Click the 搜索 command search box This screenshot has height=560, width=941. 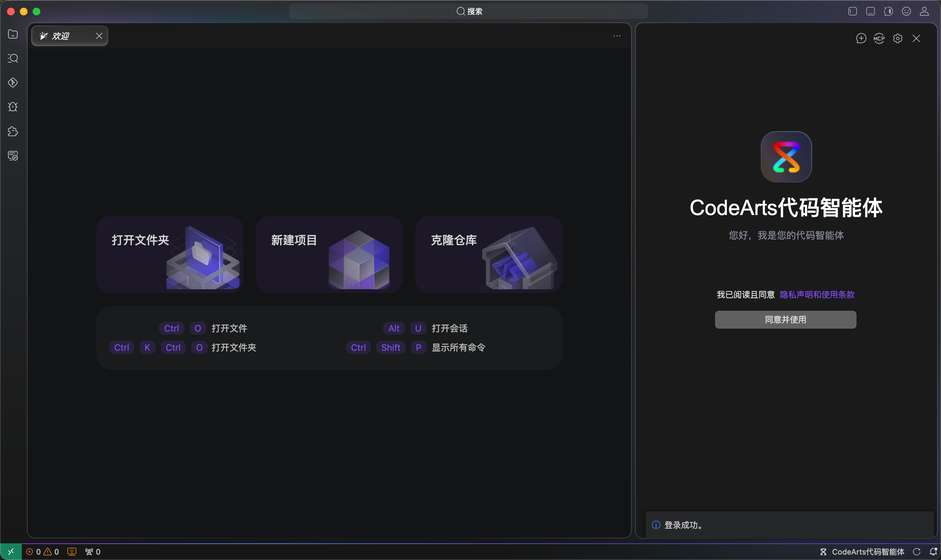click(x=469, y=11)
